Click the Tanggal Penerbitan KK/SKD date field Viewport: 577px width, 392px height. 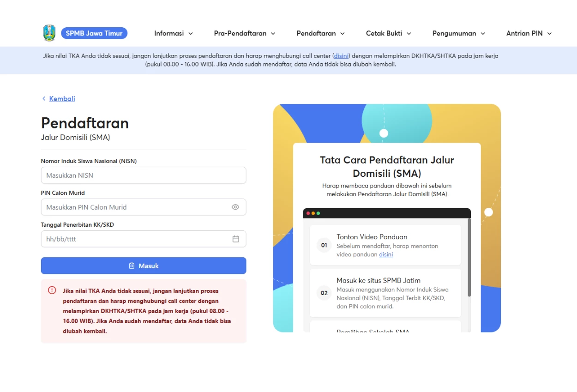[x=144, y=239]
